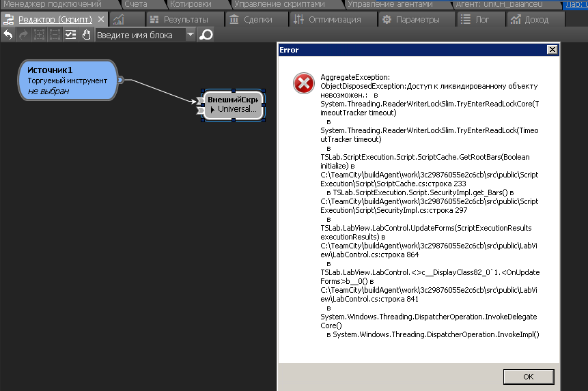The width and height of the screenshot is (588, 391).
Task: Select the hand pan tool
Action: tap(86, 35)
